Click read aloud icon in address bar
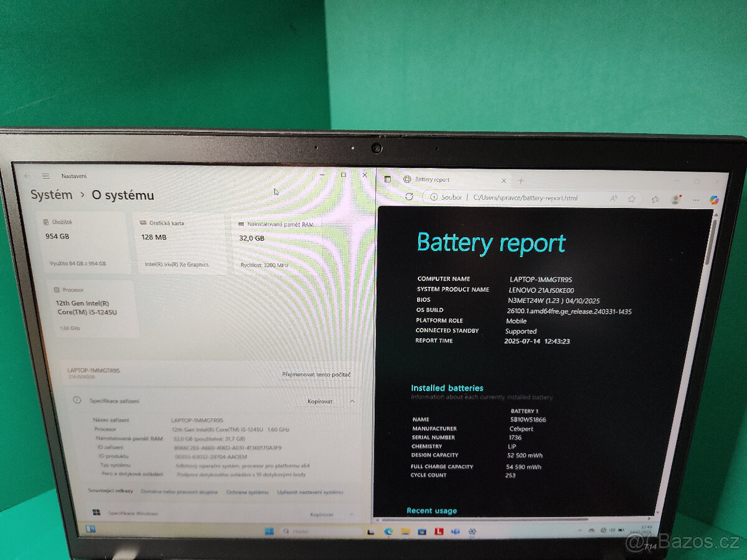747x560 pixels. click(x=614, y=199)
